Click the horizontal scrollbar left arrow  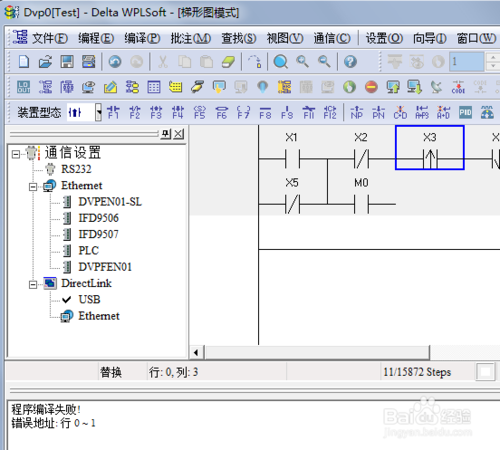196,352
